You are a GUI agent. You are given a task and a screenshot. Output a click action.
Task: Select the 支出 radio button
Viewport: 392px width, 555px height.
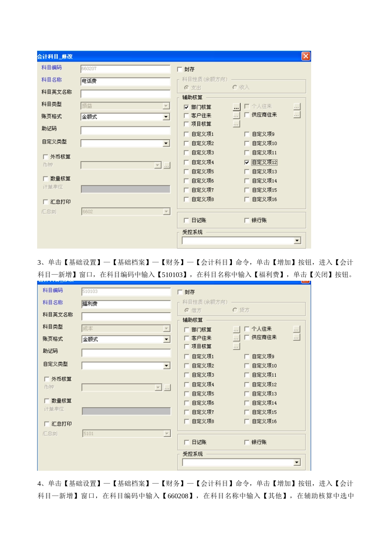tap(187, 88)
